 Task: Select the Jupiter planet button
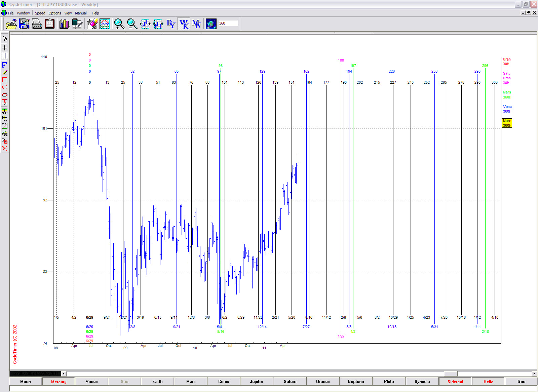(x=256, y=382)
